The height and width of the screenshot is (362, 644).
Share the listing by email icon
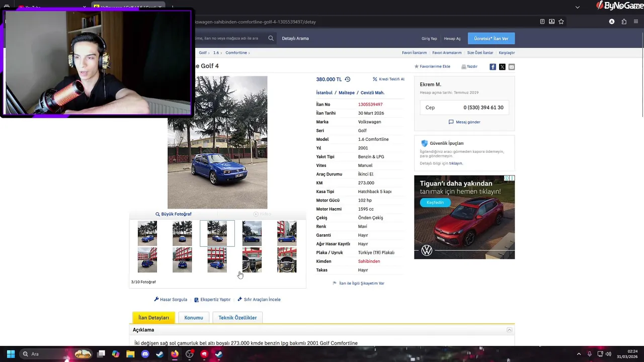pos(512,67)
